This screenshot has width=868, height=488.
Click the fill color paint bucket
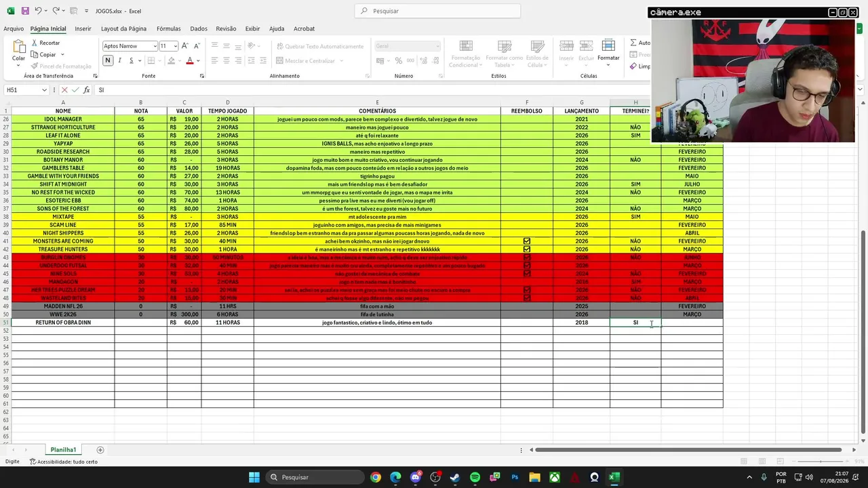(171, 60)
